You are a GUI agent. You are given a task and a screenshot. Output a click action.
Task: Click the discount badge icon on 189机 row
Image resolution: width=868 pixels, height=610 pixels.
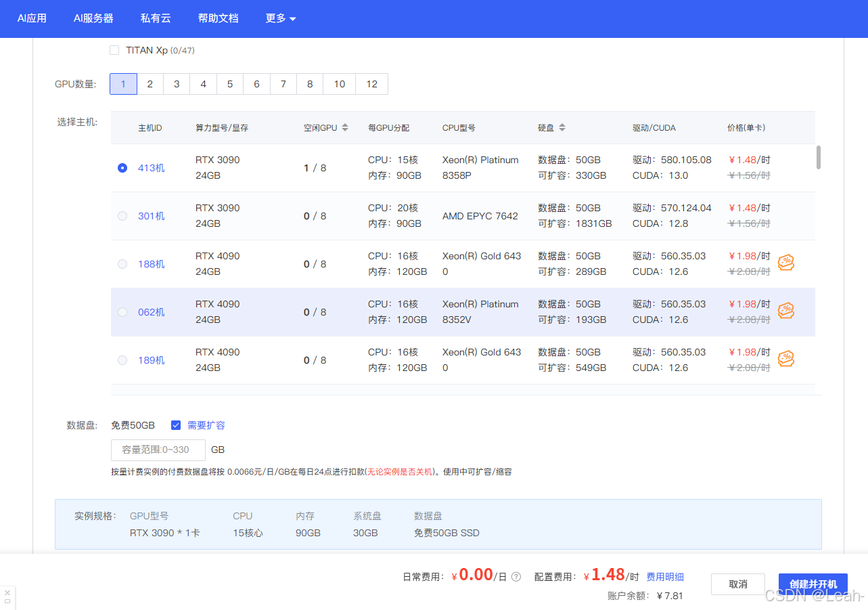click(785, 359)
